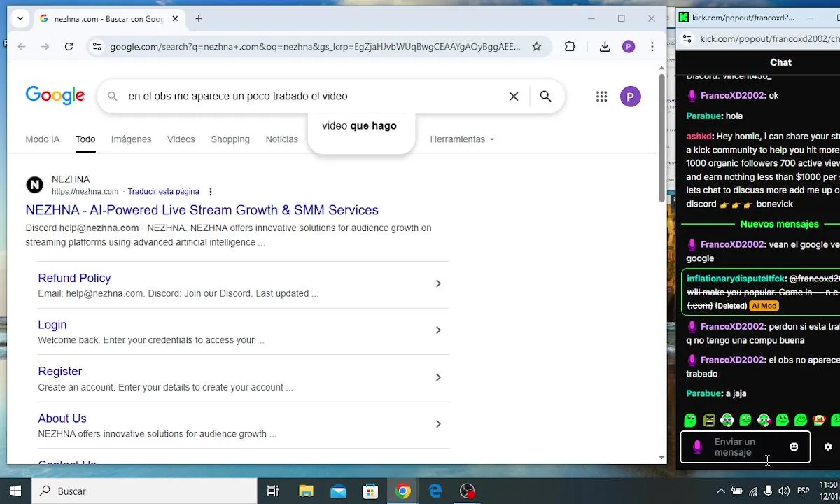Screen dimensions: 840x504
Task: Bookmark this page with the star icon
Action: 537,47
